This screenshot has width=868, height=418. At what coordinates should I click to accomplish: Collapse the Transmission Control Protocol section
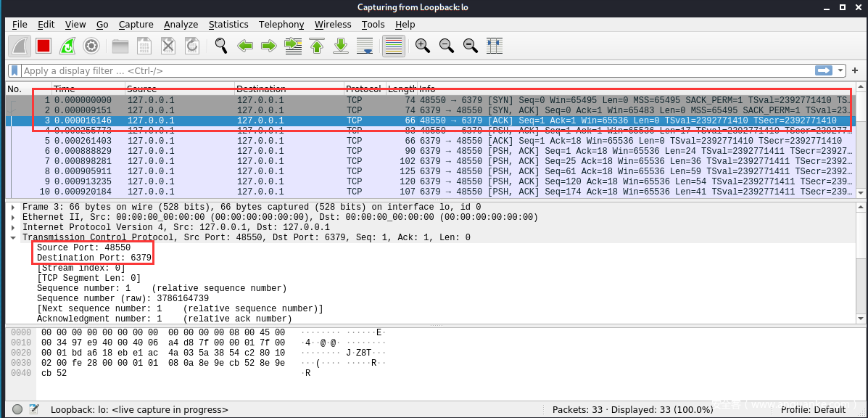click(x=14, y=237)
